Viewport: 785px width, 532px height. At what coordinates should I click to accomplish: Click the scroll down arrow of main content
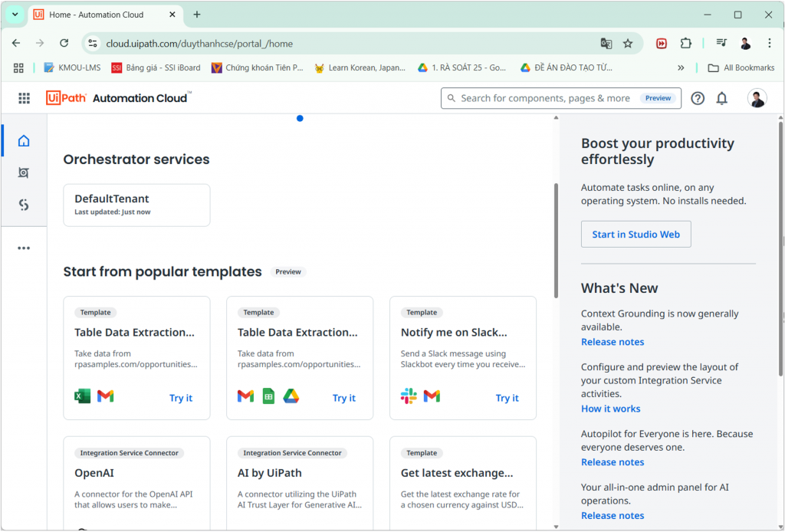(556, 527)
